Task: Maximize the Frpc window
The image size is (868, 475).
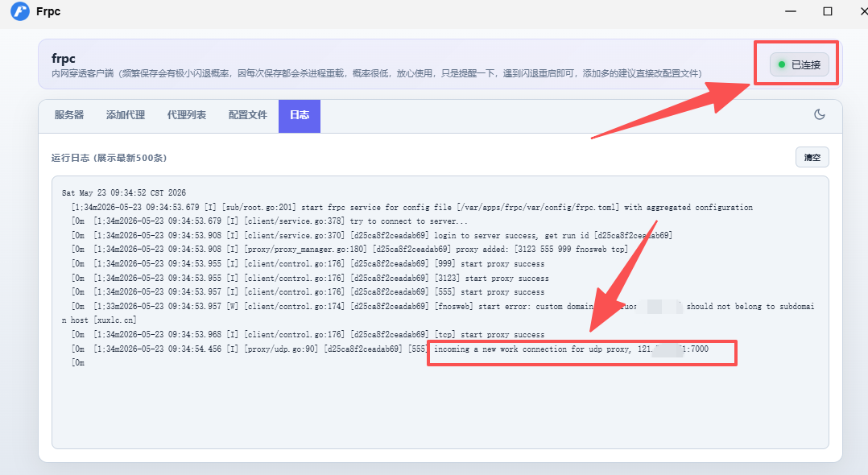Action: [828, 11]
